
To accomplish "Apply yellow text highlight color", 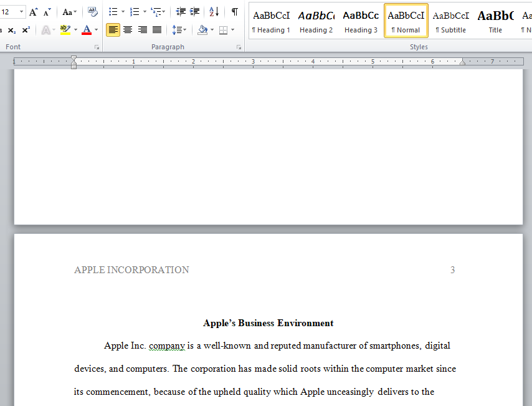I will pos(65,30).
